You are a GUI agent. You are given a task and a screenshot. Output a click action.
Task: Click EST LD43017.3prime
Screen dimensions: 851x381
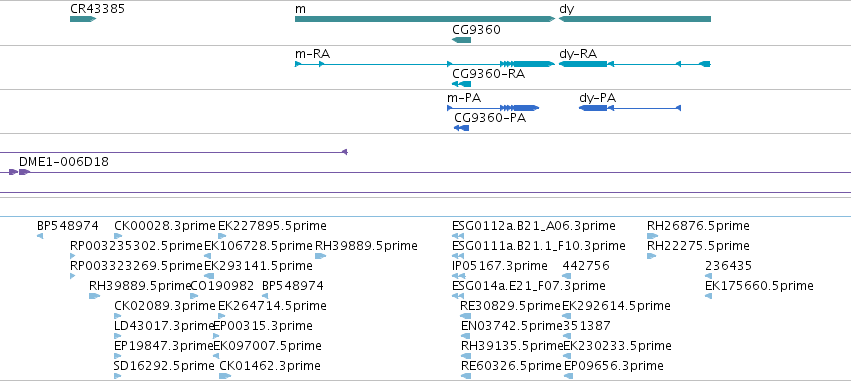164,326
